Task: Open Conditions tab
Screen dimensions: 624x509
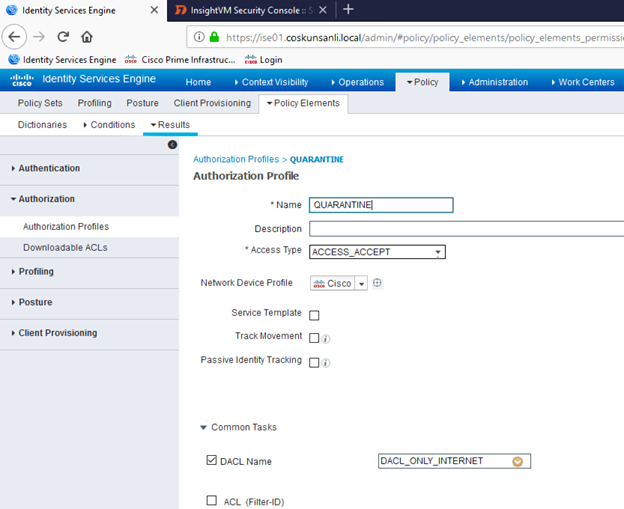Action: click(x=109, y=125)
